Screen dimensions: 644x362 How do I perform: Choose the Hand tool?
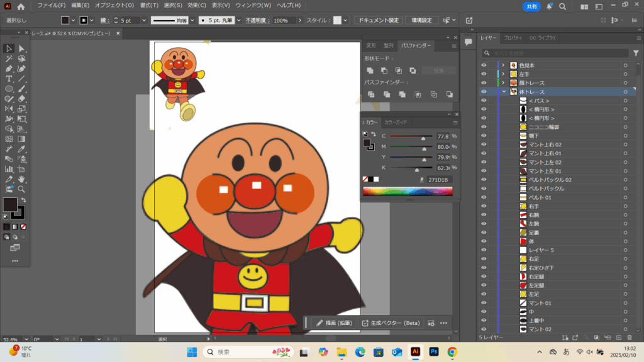[22, 179]
